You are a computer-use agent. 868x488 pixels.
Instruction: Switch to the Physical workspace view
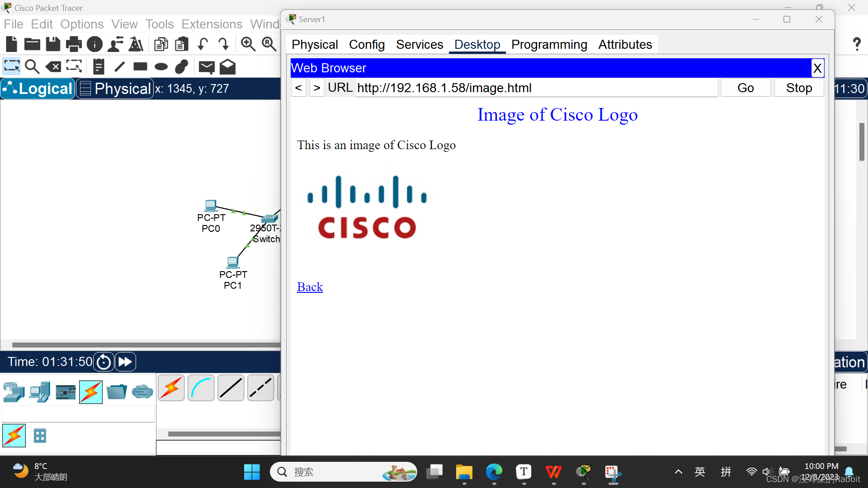[115, 89]
